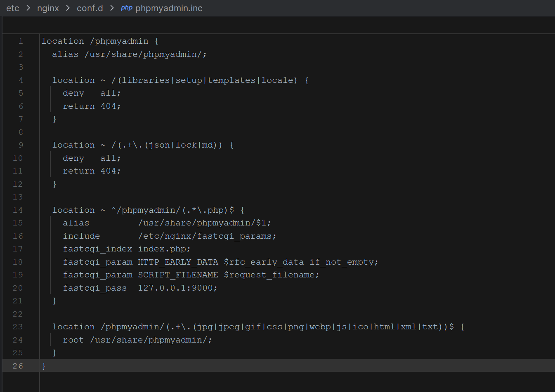The height and width of the screenshot is (392, 555).
Task: Click the php file icon in breadcrumb
Action: click(x=126, y=8)
